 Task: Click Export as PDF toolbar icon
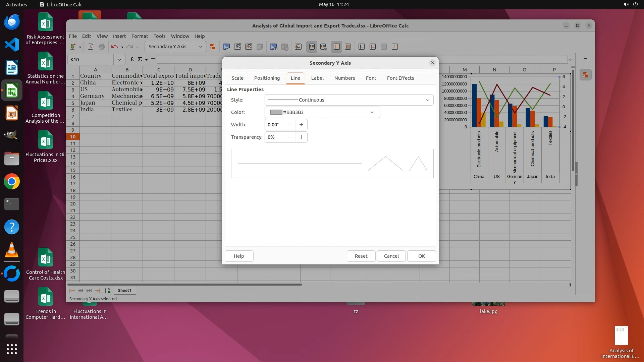pyautogui.click(x=90, y=47)
